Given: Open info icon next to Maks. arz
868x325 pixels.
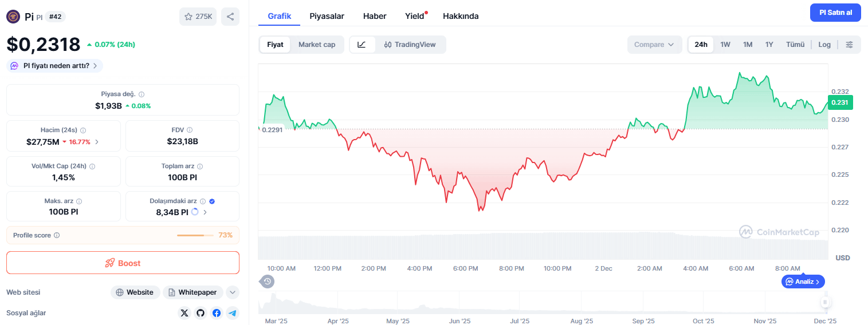Looking at the screenshot, I should coord(79,201).
